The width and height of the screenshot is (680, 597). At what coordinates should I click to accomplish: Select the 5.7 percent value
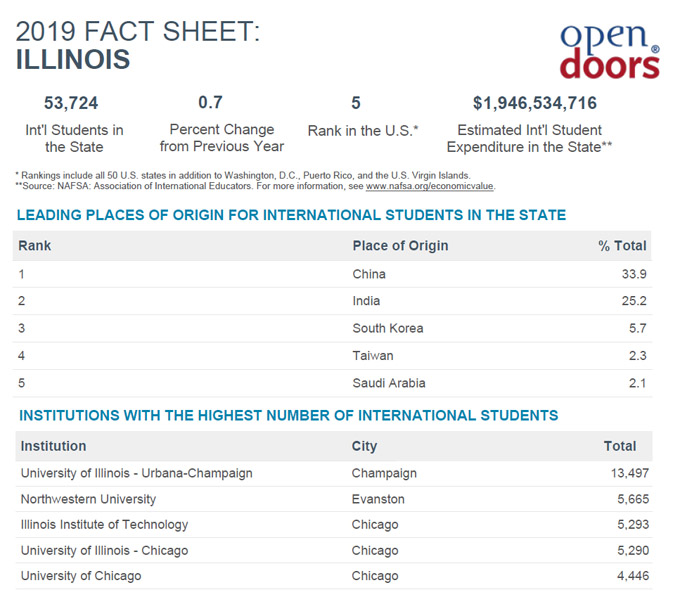638,328
